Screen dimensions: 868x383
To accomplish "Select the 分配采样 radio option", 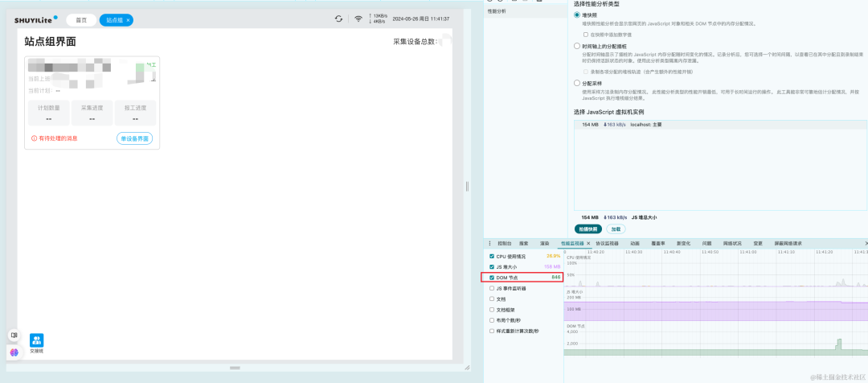I will tap(577, 83).
